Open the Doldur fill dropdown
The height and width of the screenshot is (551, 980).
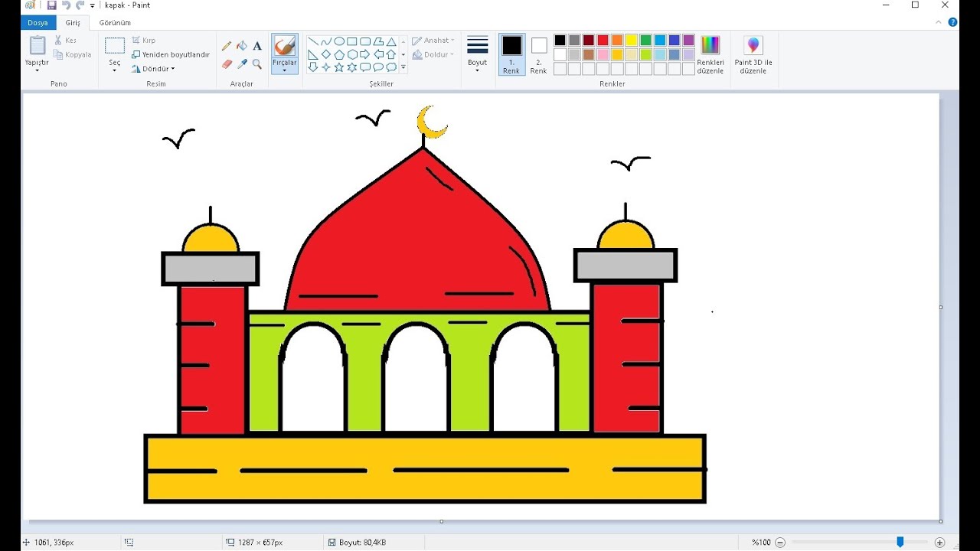click(433, 54)
